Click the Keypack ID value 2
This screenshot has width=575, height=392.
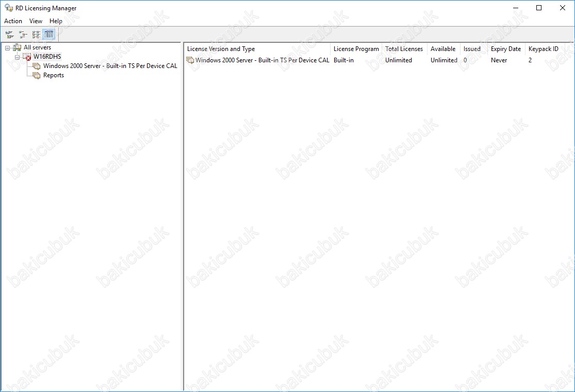click(x=530, y=60)
